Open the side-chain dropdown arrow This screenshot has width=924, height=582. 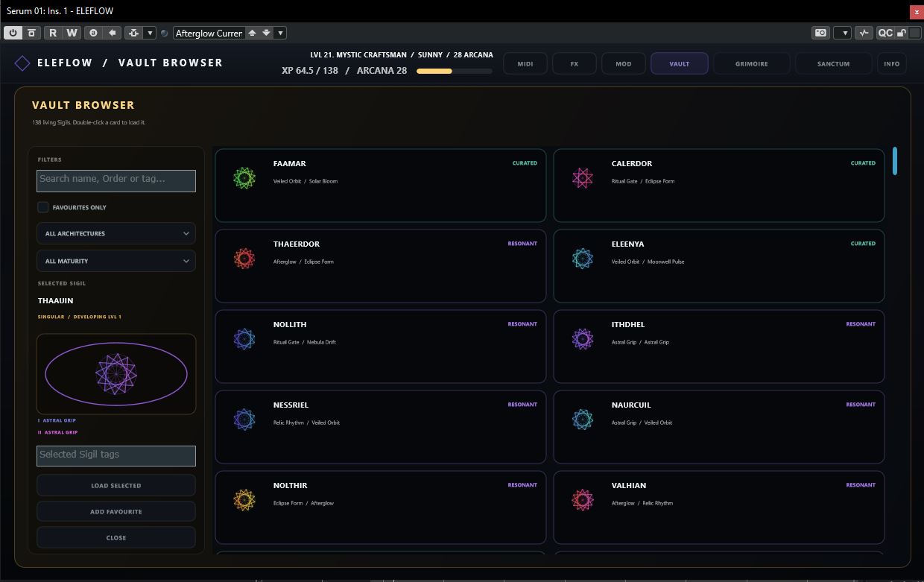pyautogui.click(x=150, y=33)
